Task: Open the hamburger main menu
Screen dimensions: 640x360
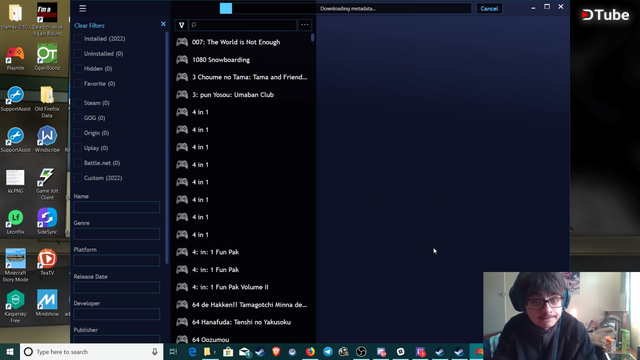Action: (x=82, y=9)
